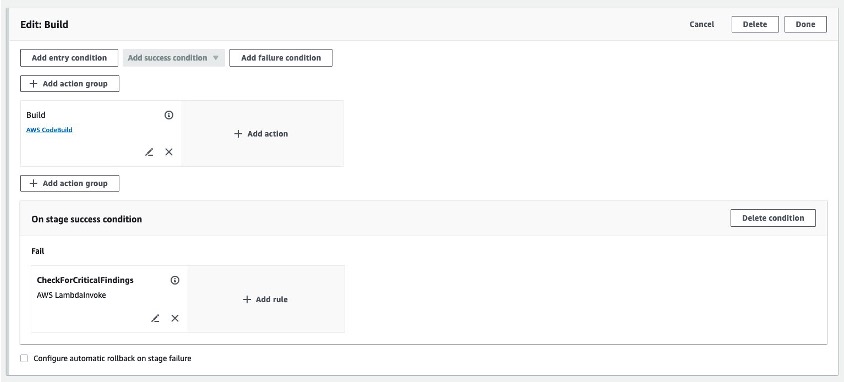
Task: Open the AWS CodeBuild link
Action: [49, 130]
